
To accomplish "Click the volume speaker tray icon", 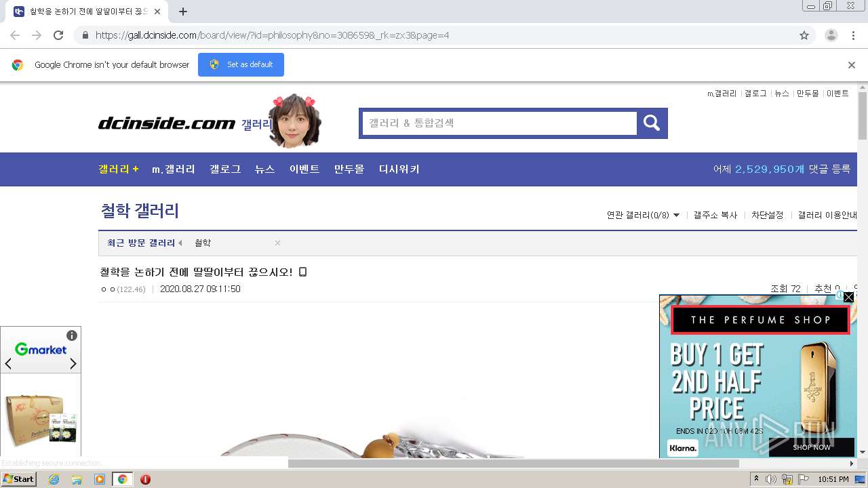I will coord(771,479).
